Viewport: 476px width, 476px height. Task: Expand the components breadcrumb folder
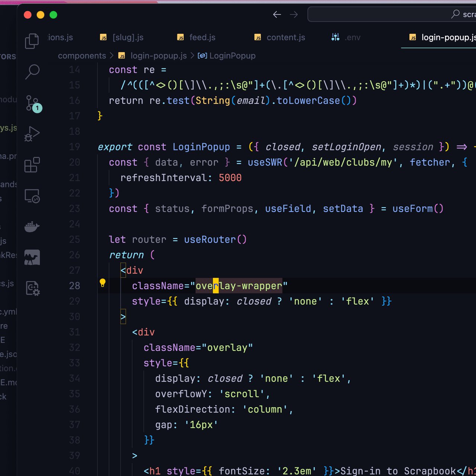pos(82,56)
